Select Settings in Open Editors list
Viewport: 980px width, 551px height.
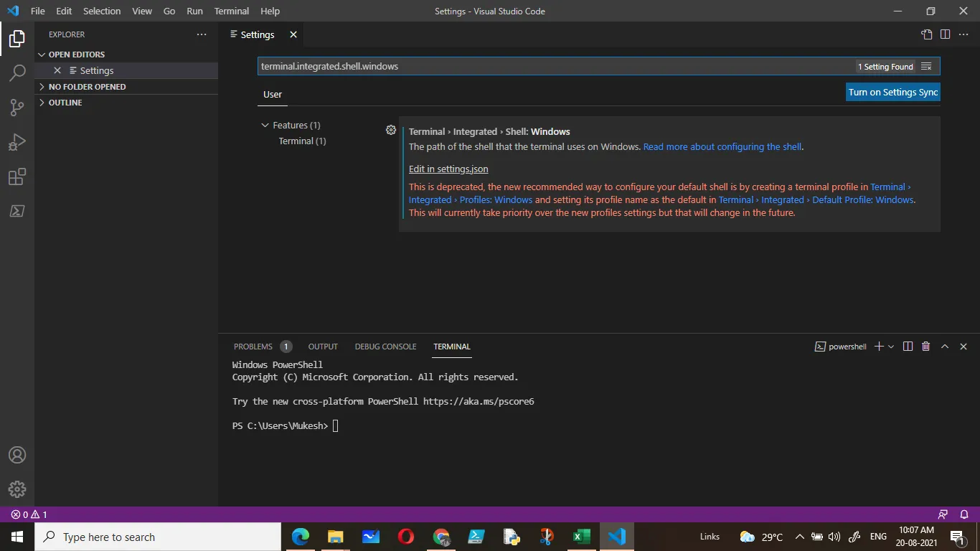97,70
